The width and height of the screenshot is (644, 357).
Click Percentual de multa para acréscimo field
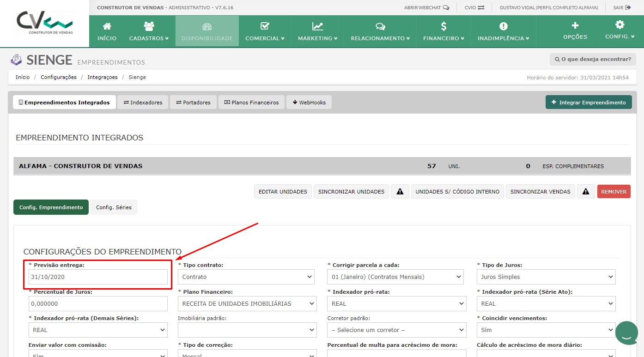click(397, 353)
